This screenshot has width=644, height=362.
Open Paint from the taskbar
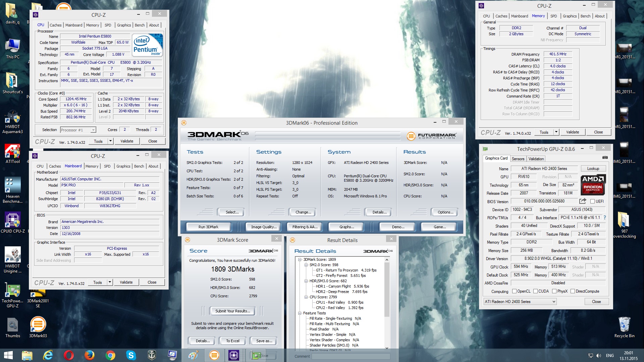click(193, 355)
